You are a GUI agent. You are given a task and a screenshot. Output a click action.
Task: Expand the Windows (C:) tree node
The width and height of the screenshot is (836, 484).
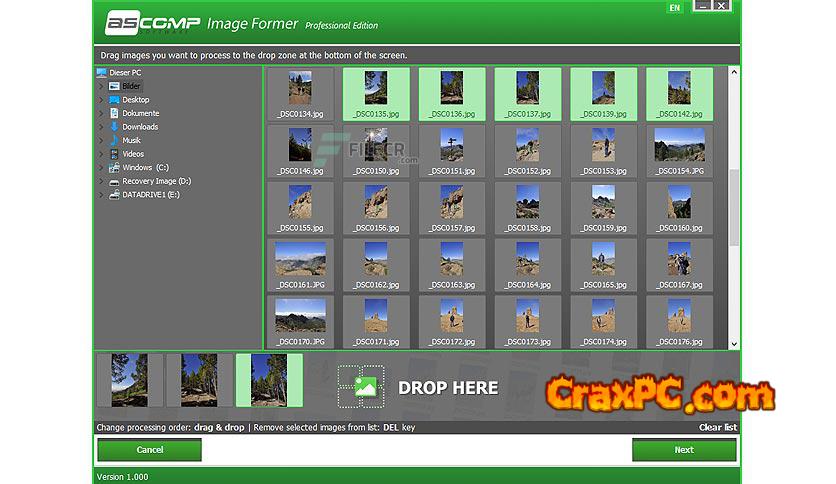coord(101,167)
